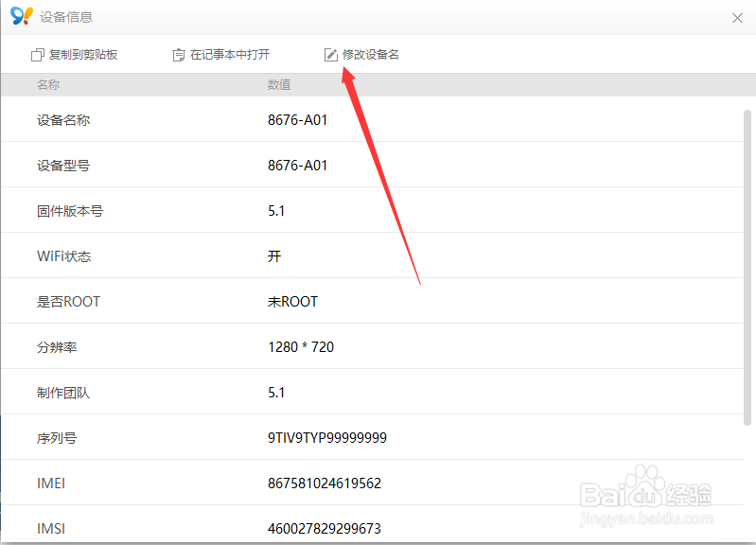
Task: Click the 名称 column header
Action: [x=48, y=85]
